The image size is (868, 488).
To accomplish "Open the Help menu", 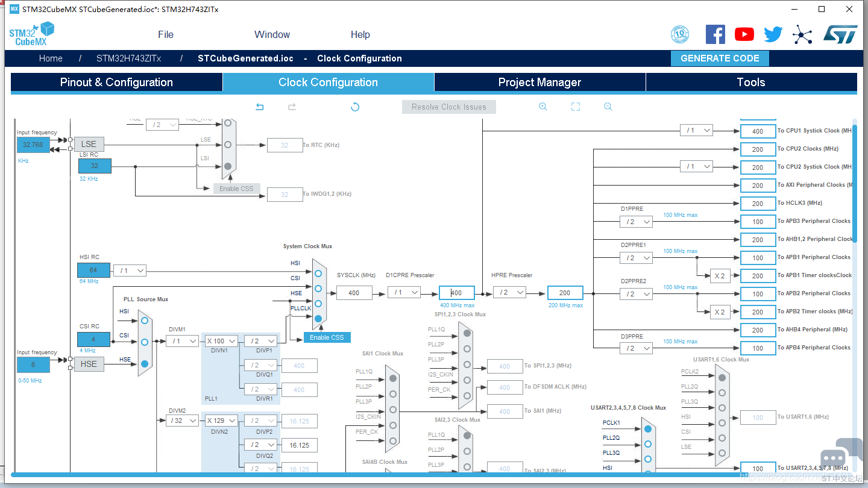I will point(360,34).
